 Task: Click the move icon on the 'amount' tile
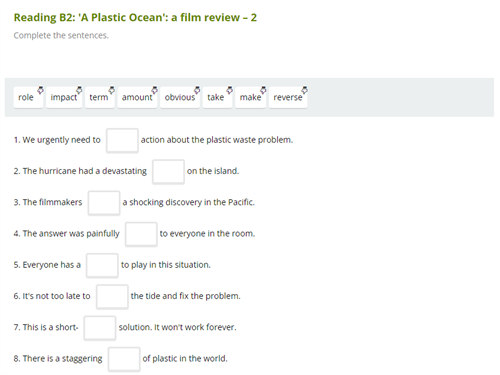click(x=154, y=90)
